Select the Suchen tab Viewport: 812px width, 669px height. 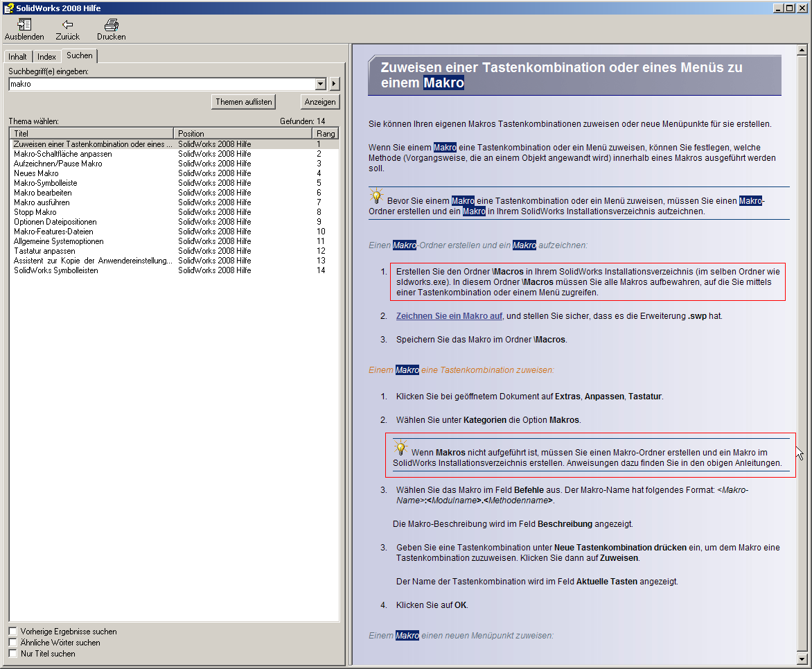pyautogui.click(x=79, y=55)
